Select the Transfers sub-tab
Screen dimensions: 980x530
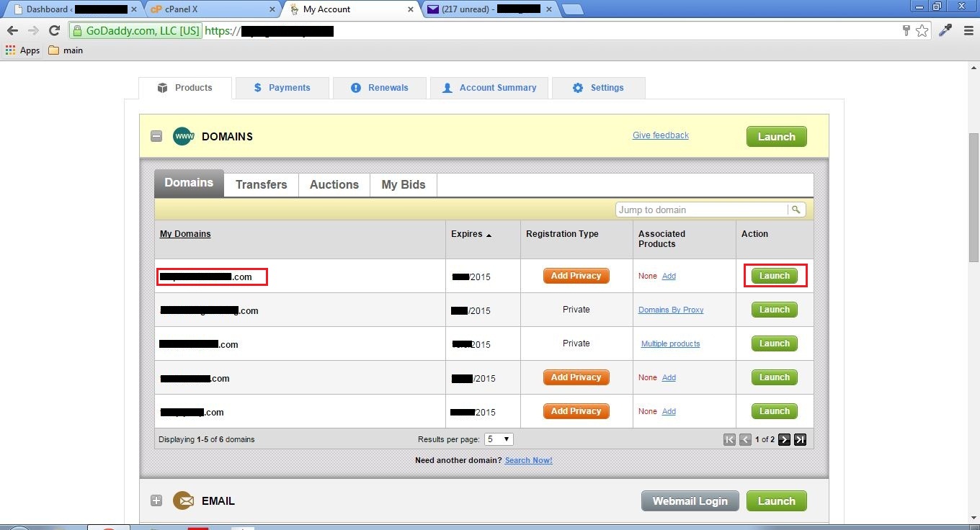coord(261,184)
